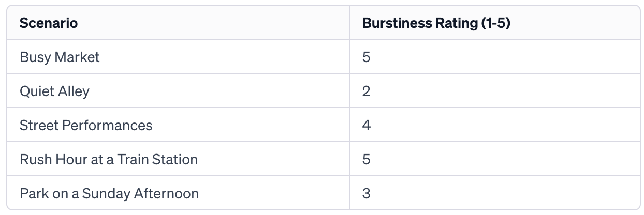Click the Scenario column header

click(x=49, y=23)
